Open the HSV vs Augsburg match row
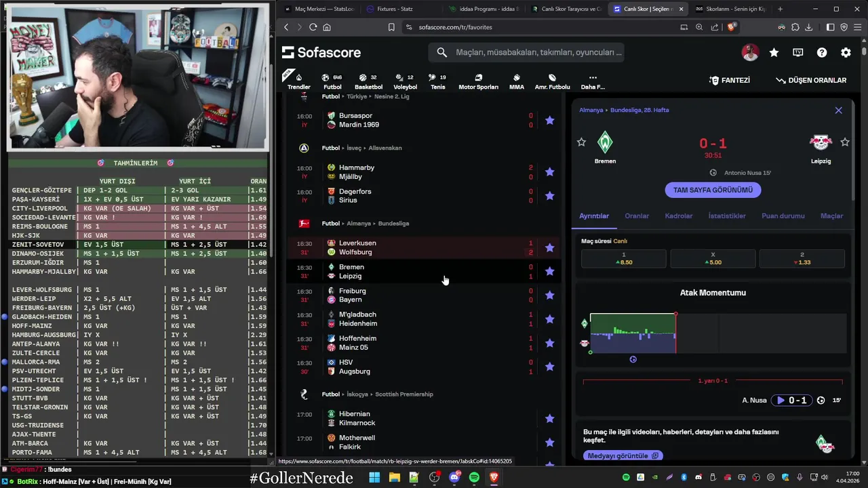Image resolution: width=868 pixels, height=488 pixels. 424,367
